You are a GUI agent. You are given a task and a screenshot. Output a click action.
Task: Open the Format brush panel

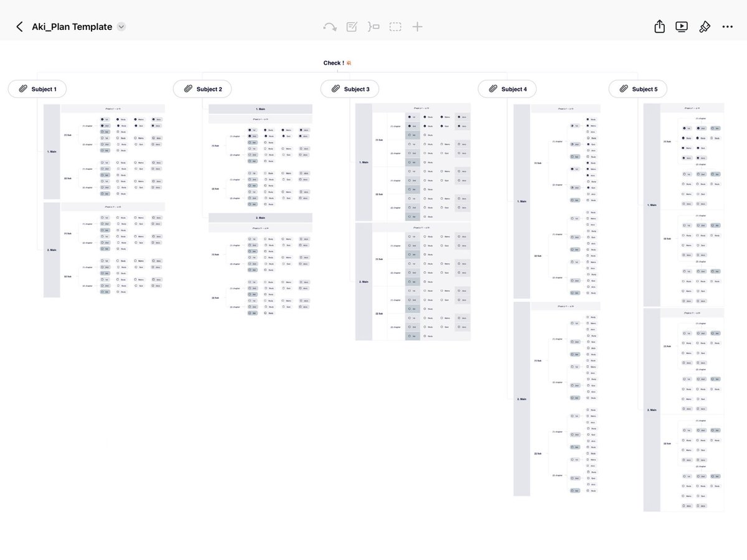705,27
